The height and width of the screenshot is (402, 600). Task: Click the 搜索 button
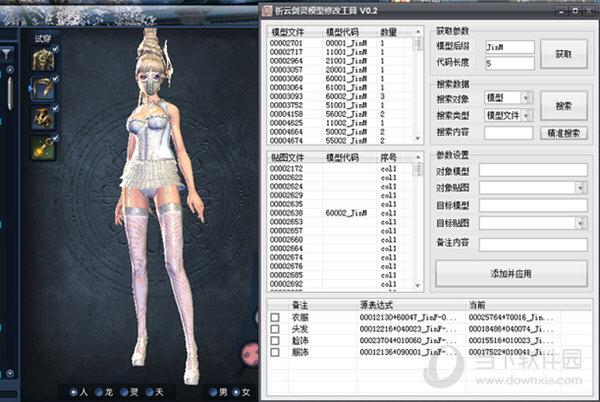click(x=564, y=106)
